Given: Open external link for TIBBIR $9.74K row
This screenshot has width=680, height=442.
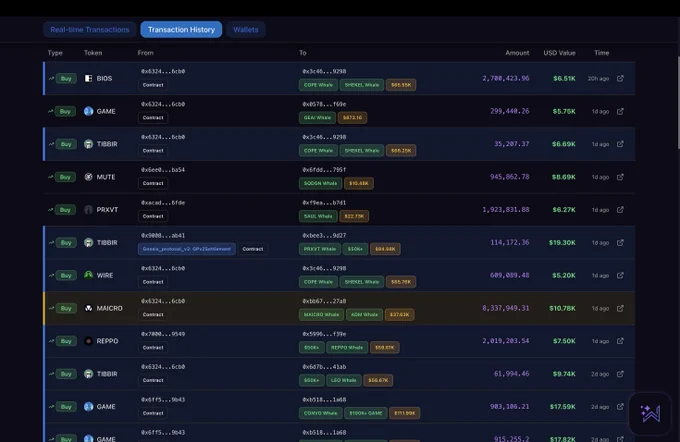Looking at the screenshot, I should (x=620, y=373).
